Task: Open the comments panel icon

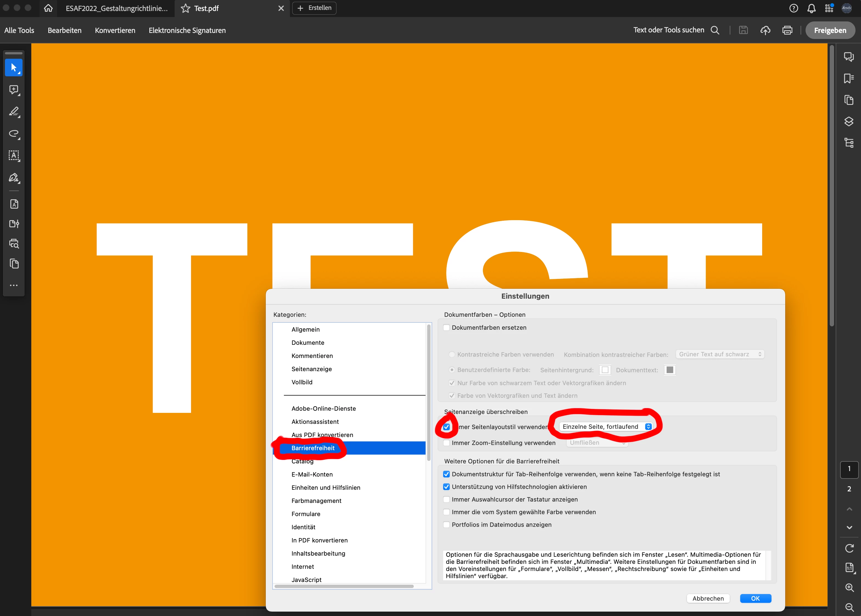Action: coord(848,57)
